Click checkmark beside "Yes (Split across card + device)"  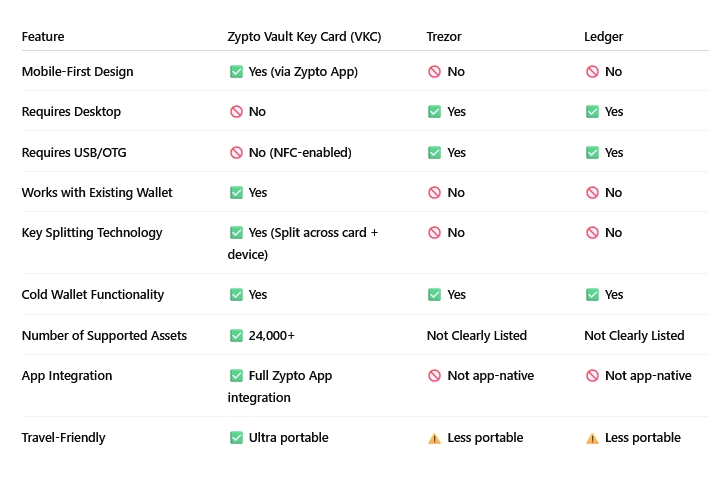point(236,232)
